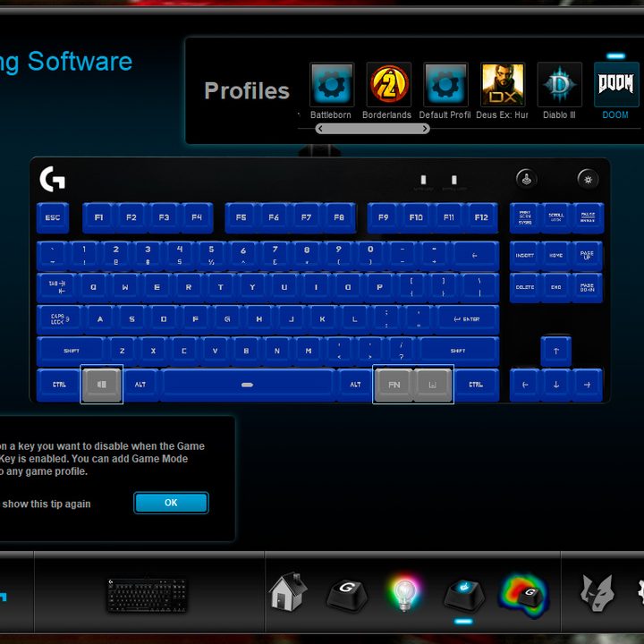Image resolution: width=644 pixels, height=644 pixels.
Task: Click the End key
Action: point(556,287)
